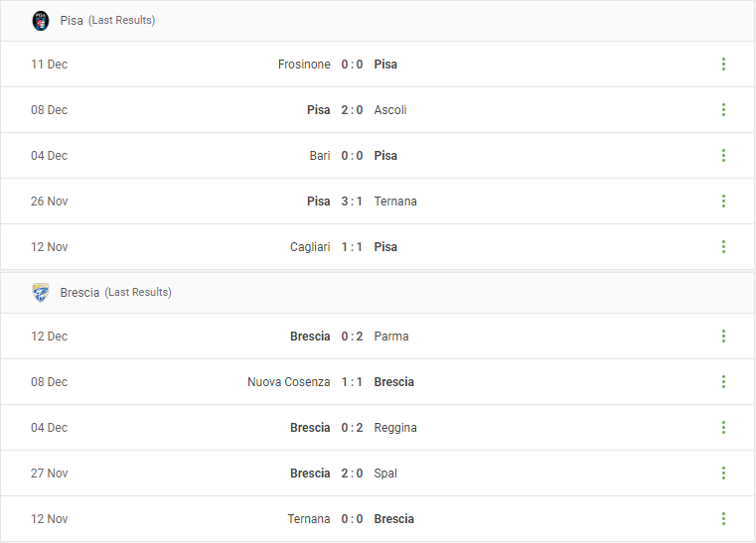This screenshot has height=543, width=756.
Task: Open the Nuova Cosenza team link
Action: point(289,381)
